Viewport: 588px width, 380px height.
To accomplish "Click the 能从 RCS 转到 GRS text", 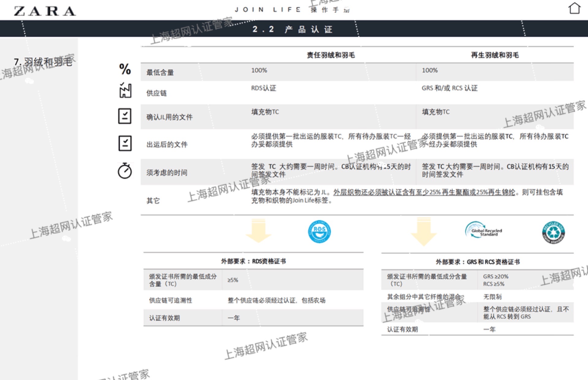I will [507, 317].
